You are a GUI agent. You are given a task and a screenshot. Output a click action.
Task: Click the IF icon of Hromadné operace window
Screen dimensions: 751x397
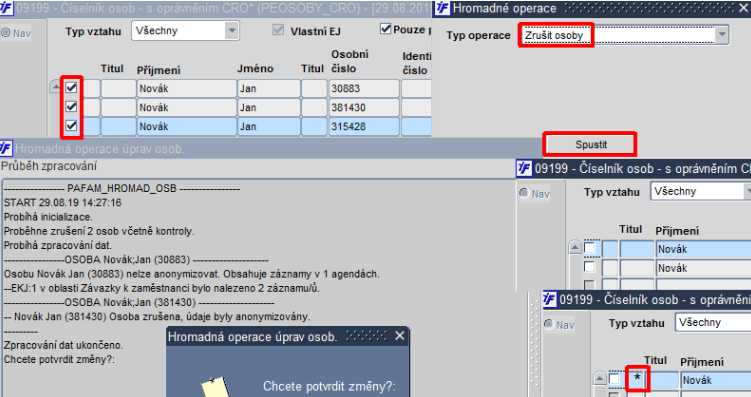[x=442, y=8]
